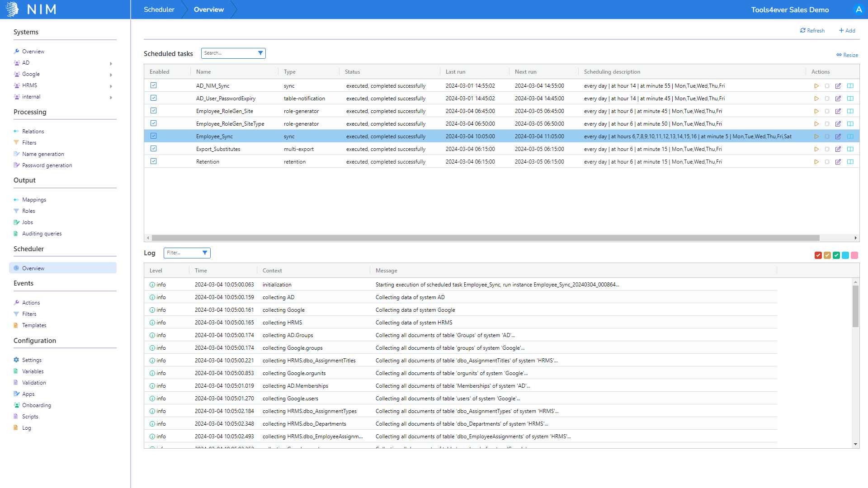Open Mappings in the sidebar
This screenshot has width=868, height=488.
[34, 200]
